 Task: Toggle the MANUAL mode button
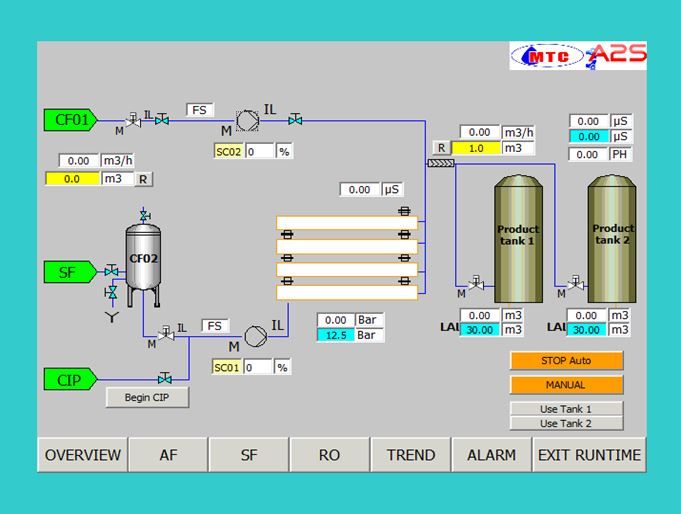pos(566,385)
